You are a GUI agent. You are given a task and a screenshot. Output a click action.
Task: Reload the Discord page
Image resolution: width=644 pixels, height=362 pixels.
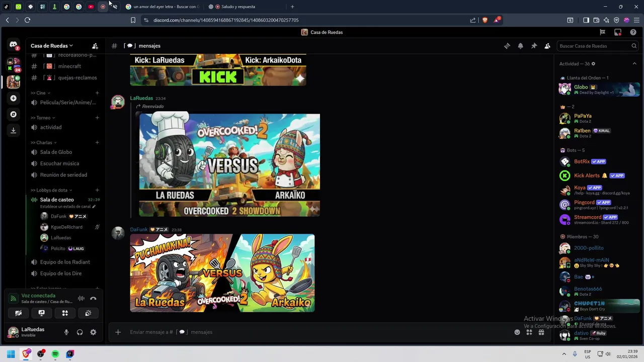pos(27,20)
